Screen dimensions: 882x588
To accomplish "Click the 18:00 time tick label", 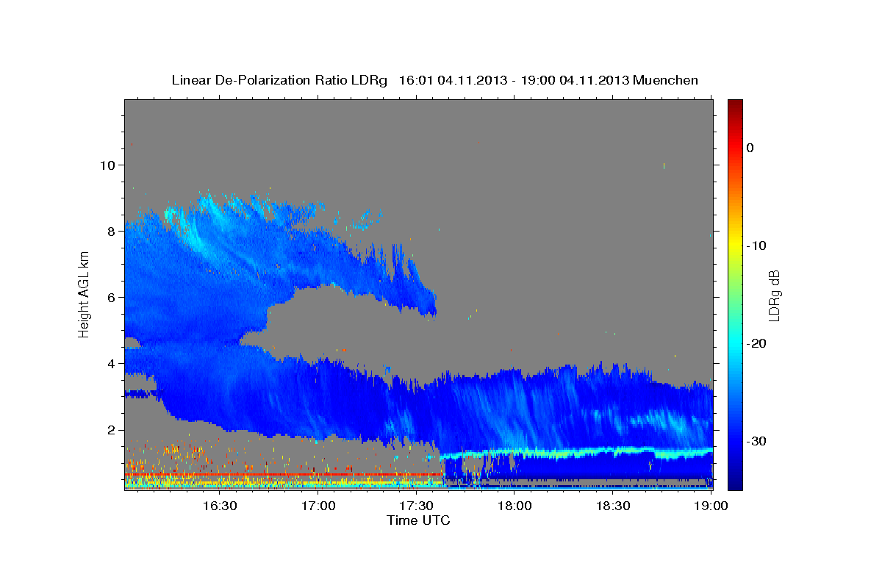I will point(515,506).
